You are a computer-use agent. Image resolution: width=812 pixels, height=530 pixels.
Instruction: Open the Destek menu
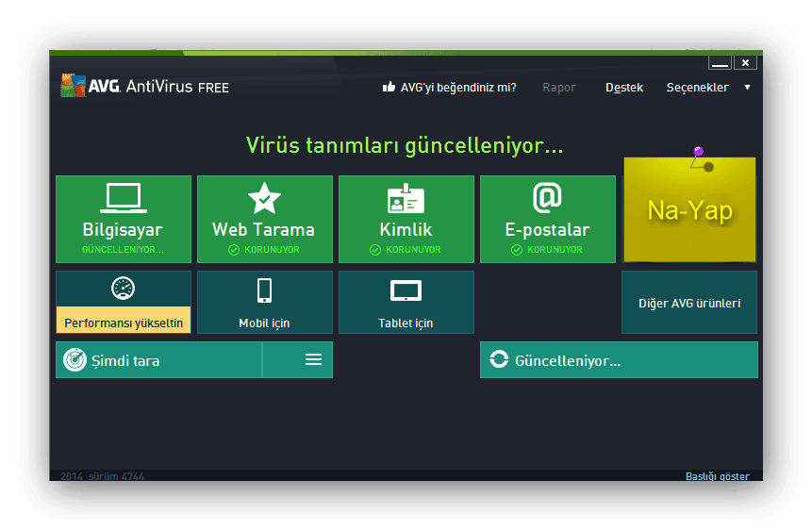[624, 88]
